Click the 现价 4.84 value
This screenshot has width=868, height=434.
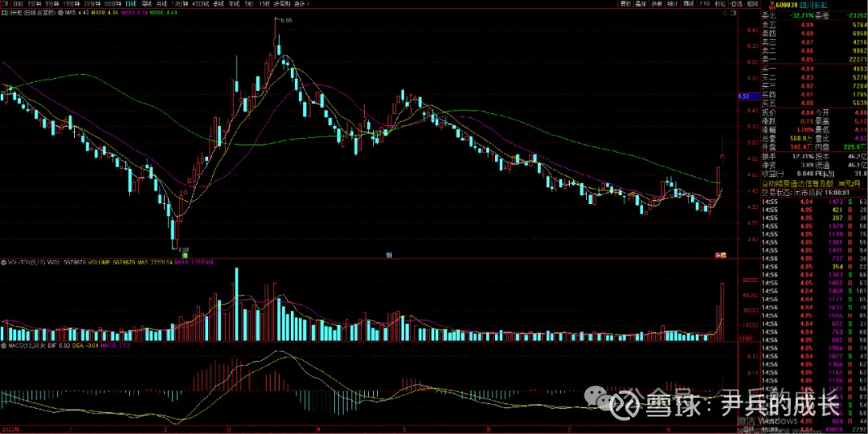tap(805, 113)
